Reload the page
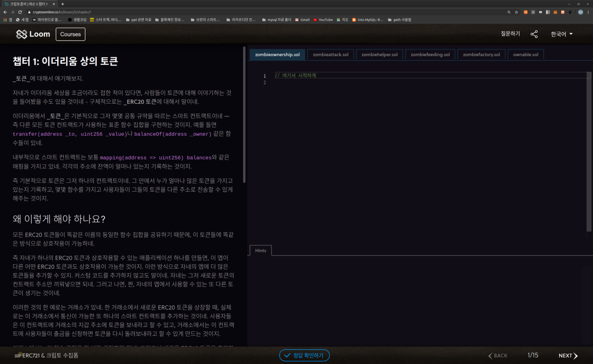Image resolution: width=593 pixels, height=364 pixels. click(20, 12)
